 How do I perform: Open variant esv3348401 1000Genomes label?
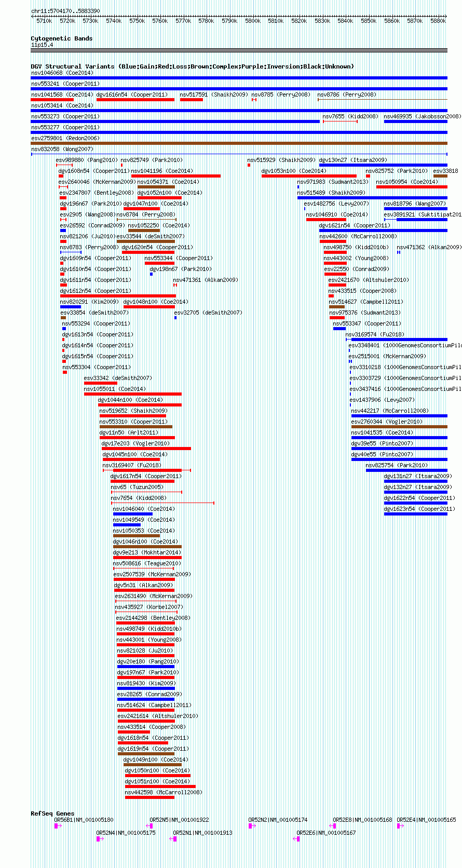pos(405,345)
